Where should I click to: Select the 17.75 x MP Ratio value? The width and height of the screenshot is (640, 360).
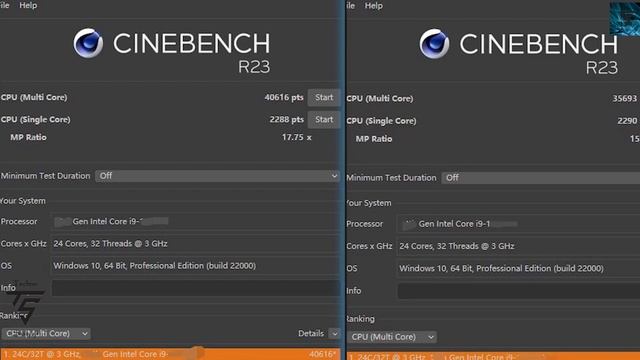[297, 138]
